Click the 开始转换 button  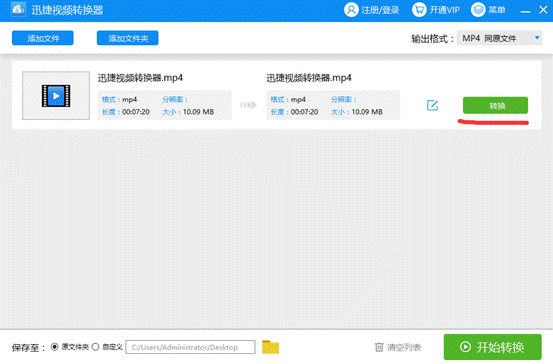(492, 347)
